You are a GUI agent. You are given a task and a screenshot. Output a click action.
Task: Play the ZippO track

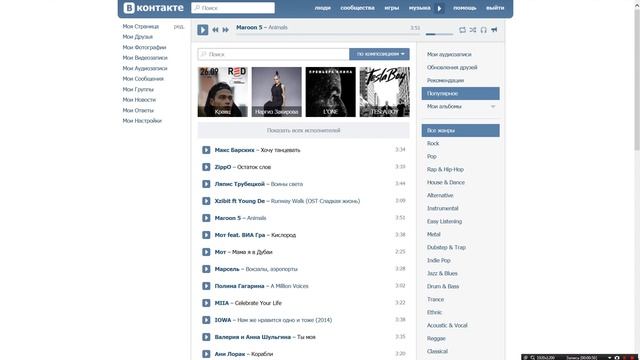206,167
